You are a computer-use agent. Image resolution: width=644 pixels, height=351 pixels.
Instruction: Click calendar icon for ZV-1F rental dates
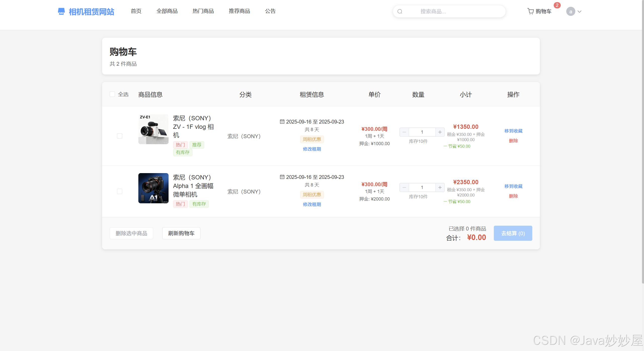282,122
